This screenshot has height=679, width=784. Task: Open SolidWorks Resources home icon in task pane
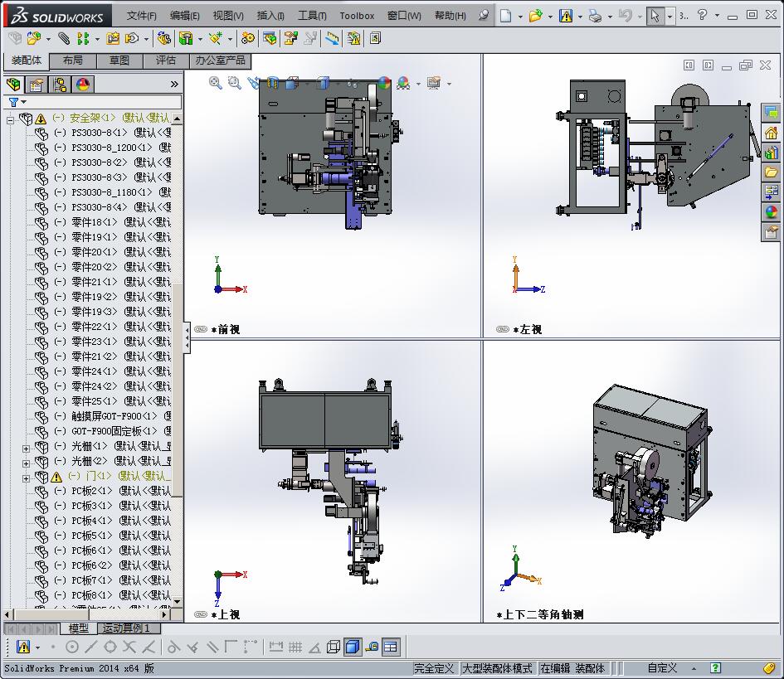(771, 133)
